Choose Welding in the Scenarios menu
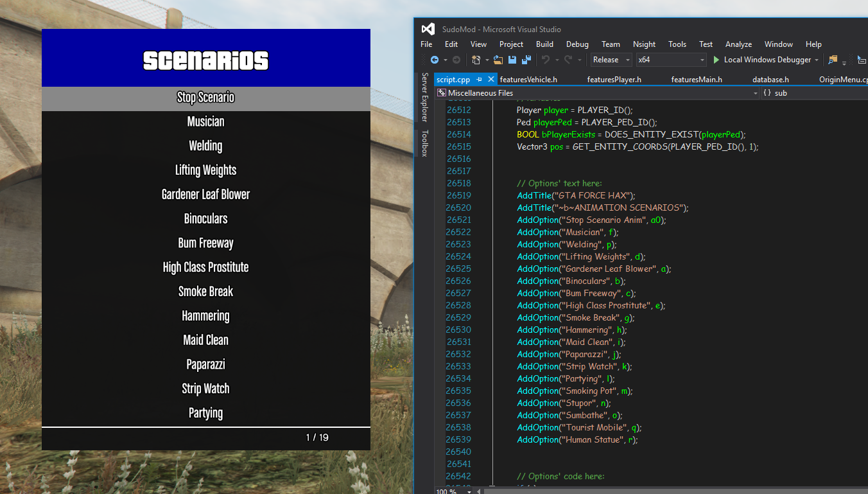The width and height of the screenshot is (868, 494). (x=206, y=146)
